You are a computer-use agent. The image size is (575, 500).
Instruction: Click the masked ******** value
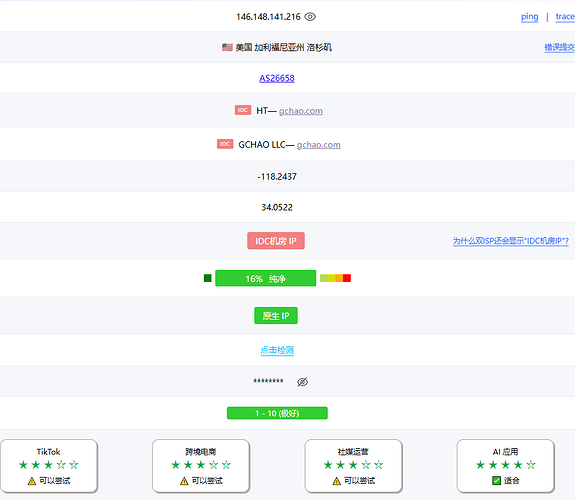(x=268, y=381)
